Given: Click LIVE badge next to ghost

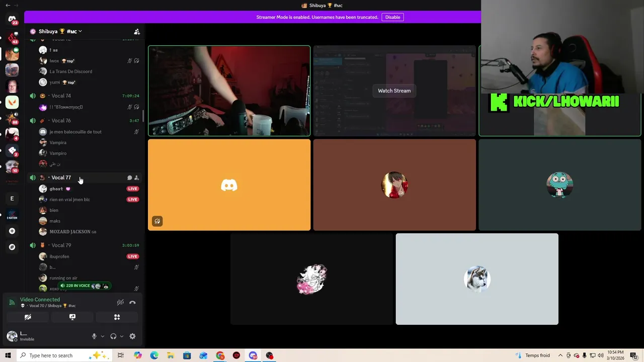Looking at the screenshot, I should [132, 189].
